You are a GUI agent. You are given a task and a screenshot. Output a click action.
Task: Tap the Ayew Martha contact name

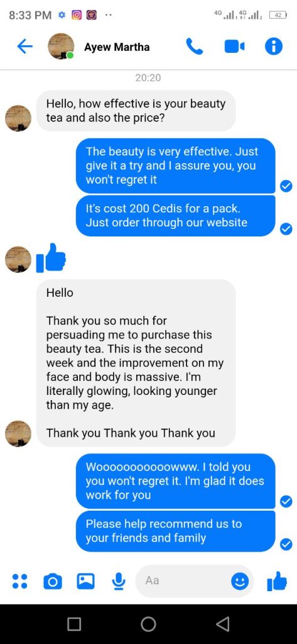[117, 47]
